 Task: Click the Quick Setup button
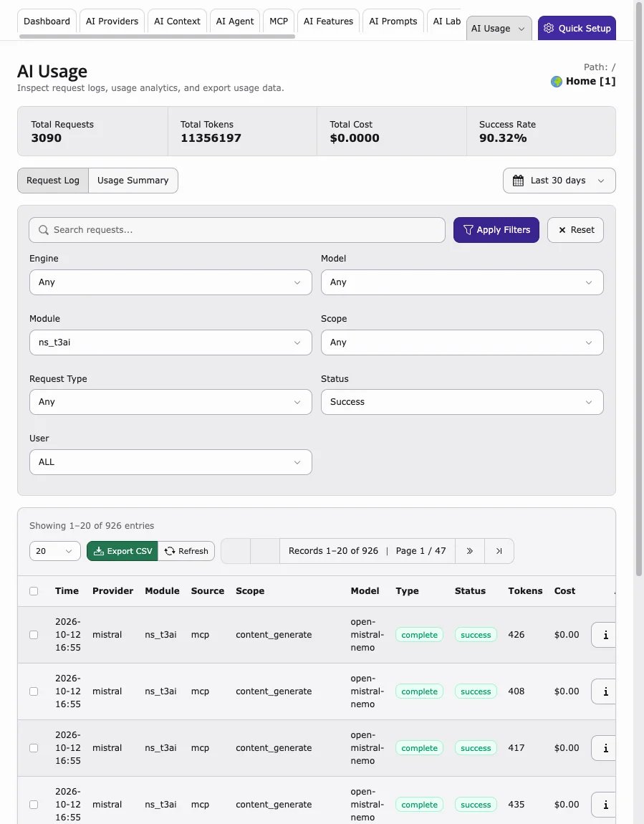pyautogui.click(x=577, y=29)
